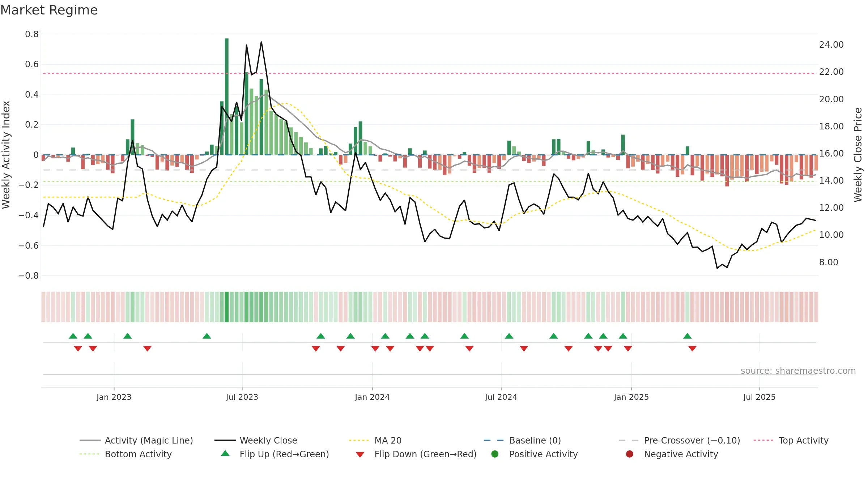Click the 16.00 price axis tick
The image size is (868, 488).
831,154
